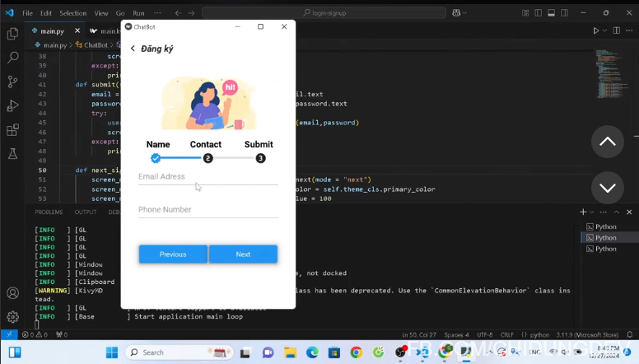This screenshot has width=639, height=364.
Task: Open the Edit menu
Action: (45, 13)
